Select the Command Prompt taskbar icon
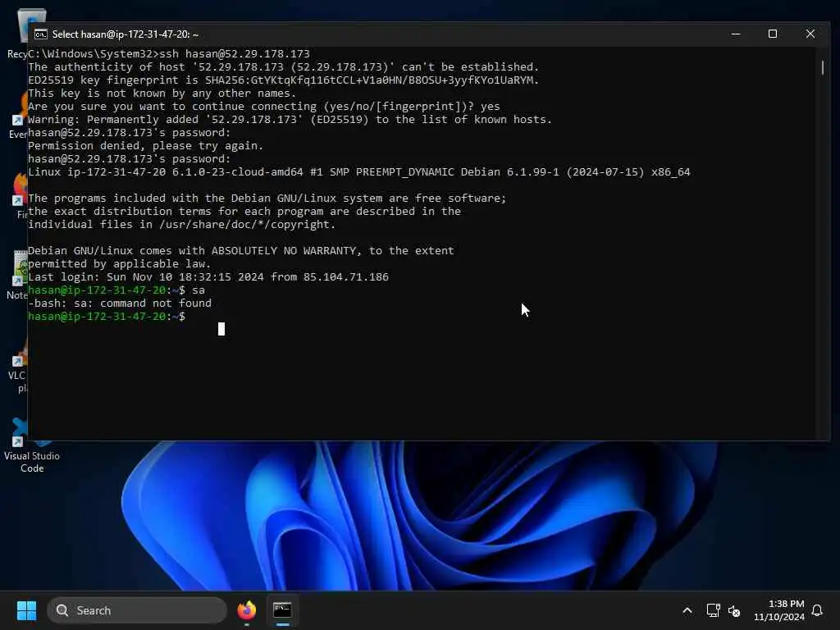Screen dimensions: 840x630 point(282,610)
